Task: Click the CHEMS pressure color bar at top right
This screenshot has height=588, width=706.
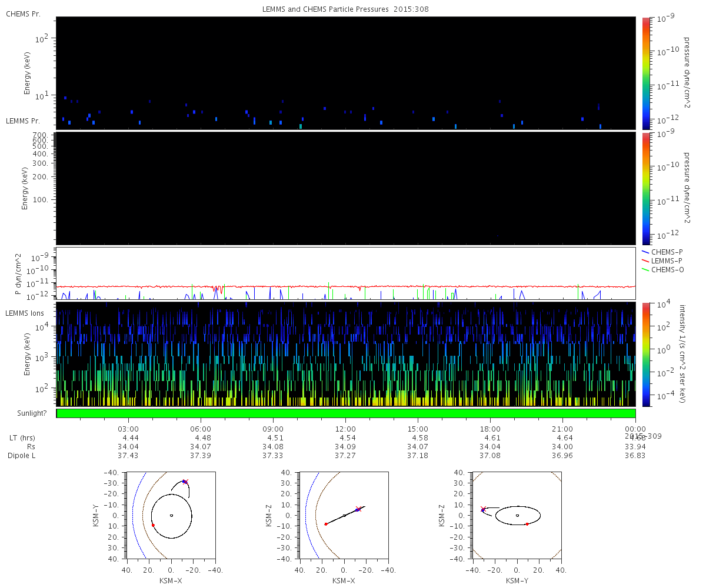Action: [x=645, y=72]
